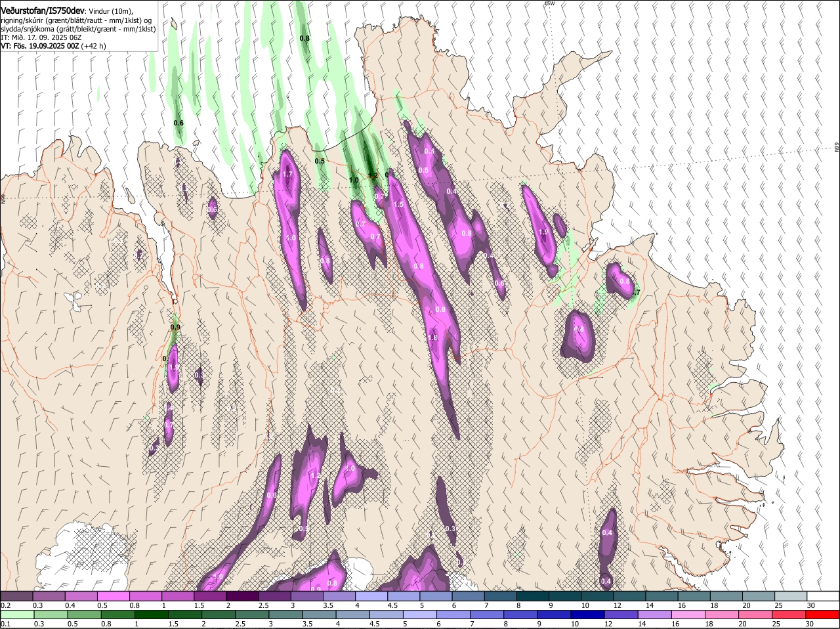Pick the lavender snow-scale swatch starting at 4
Viewport: 840px width, 629px height.
(x=371, y=596)
